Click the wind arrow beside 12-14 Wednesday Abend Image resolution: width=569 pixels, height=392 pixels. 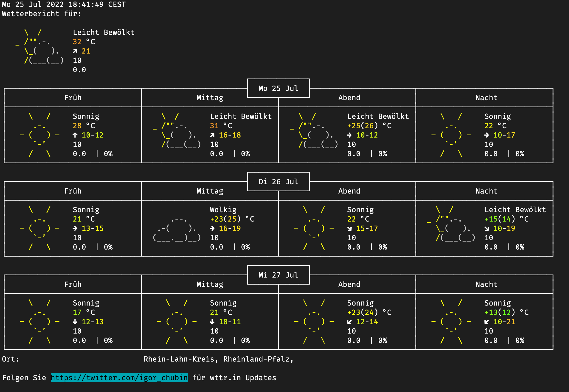pyautogui.click(x=349, y=322)
